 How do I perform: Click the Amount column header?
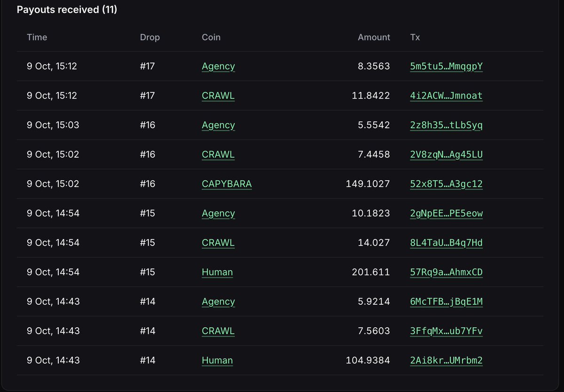pyautogui.click(x=374, y=37)
